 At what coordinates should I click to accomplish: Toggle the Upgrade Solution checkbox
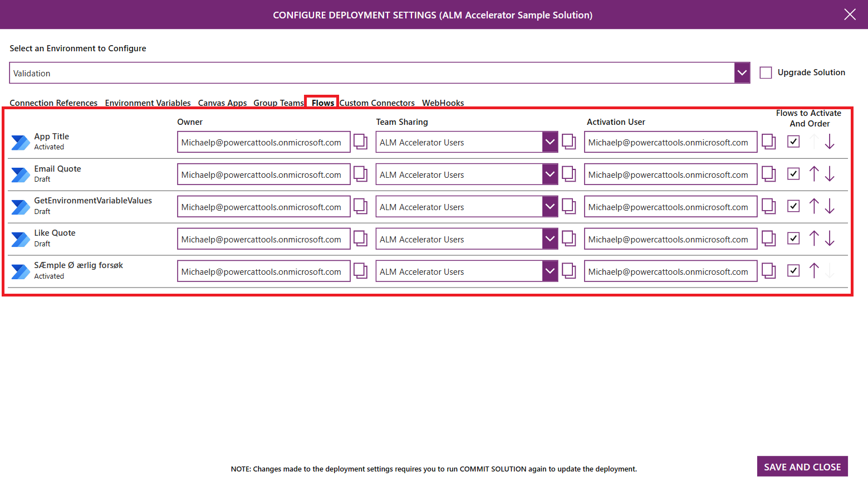766,72
